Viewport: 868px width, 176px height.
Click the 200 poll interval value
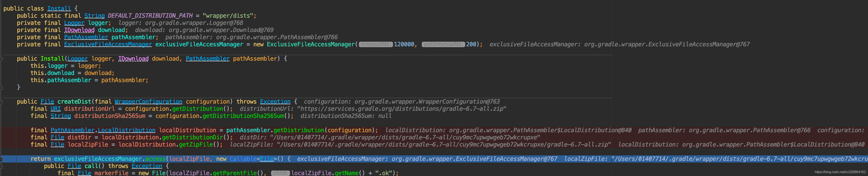click(x=471, y=44)
